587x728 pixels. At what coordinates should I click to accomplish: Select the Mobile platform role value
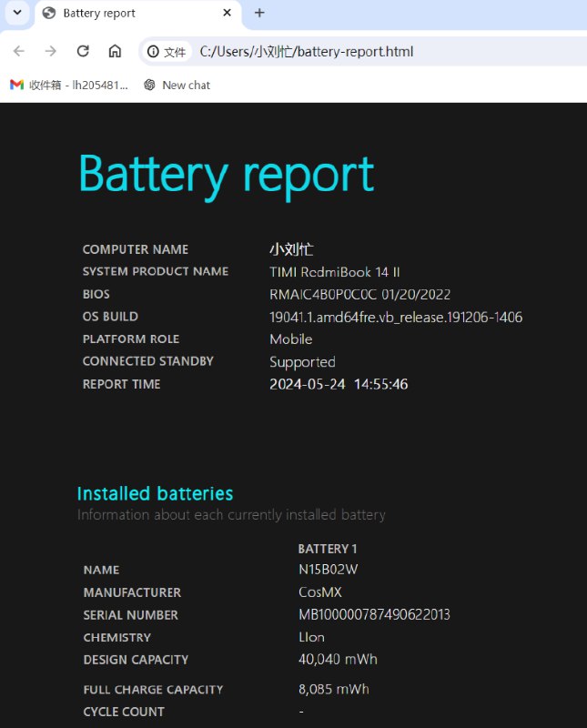pyautogui.click(x=291, y=339)
